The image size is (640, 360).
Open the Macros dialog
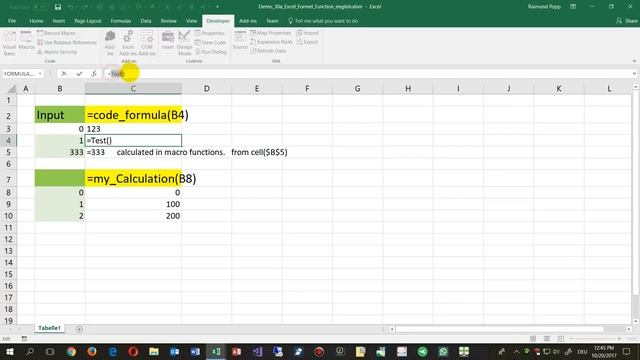tap(27, 41)
